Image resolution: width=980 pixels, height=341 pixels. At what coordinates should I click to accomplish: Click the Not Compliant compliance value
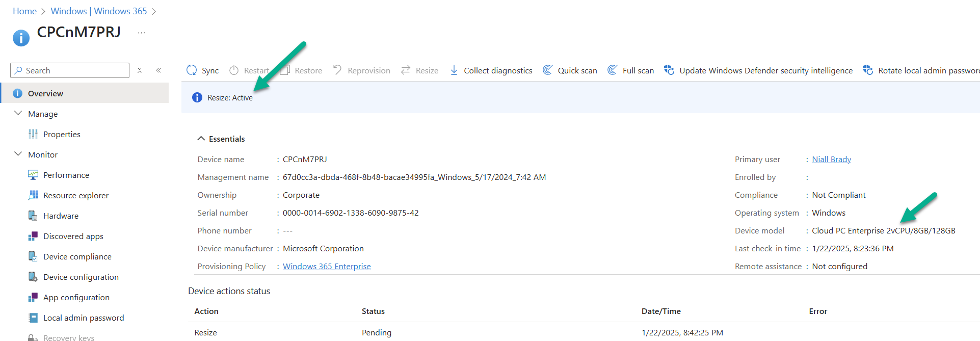[839, 195]
